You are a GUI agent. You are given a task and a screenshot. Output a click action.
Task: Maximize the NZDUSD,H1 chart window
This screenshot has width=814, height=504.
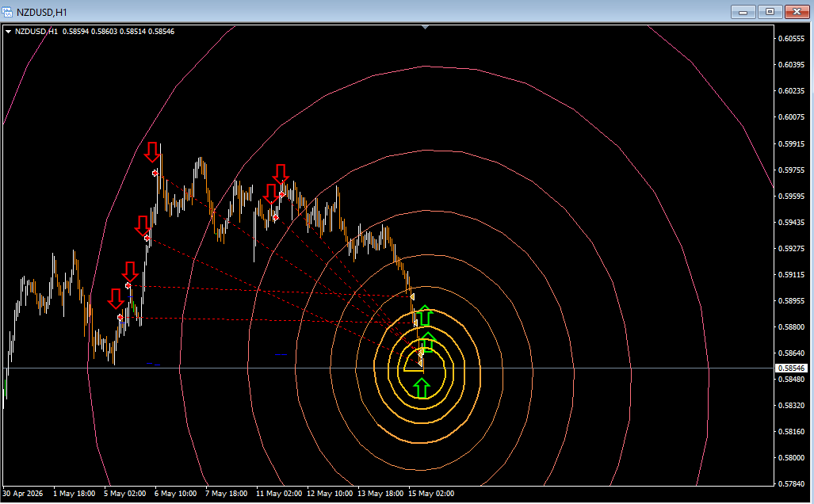tap(770, 11)
